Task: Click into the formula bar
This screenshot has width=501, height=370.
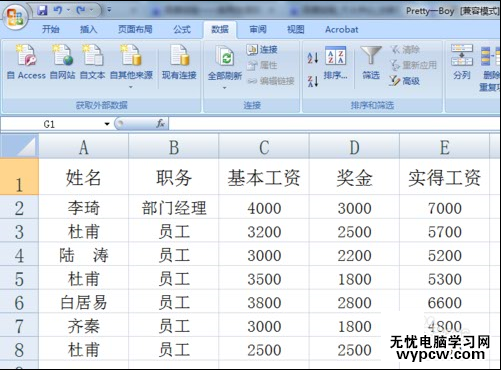Action: click(334, 124)
